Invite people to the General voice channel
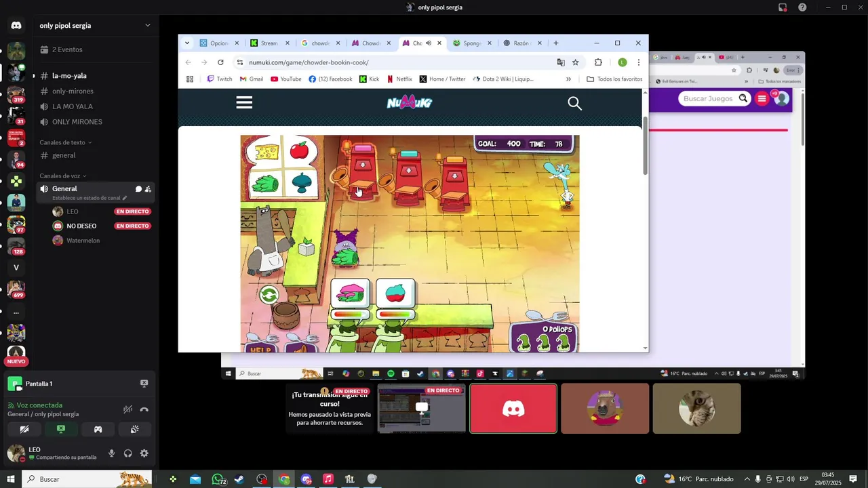 tap(148, 189)
